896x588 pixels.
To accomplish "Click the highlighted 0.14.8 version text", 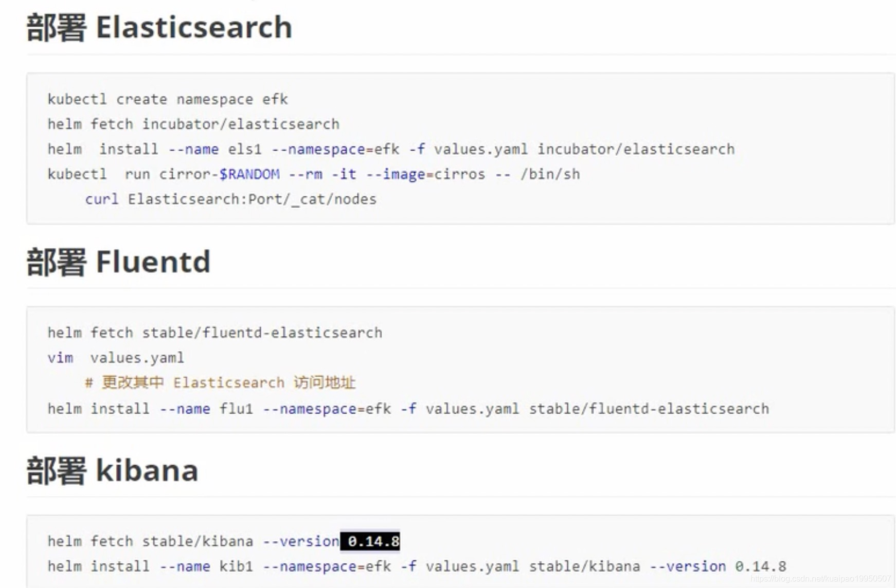I will (370, 541).
